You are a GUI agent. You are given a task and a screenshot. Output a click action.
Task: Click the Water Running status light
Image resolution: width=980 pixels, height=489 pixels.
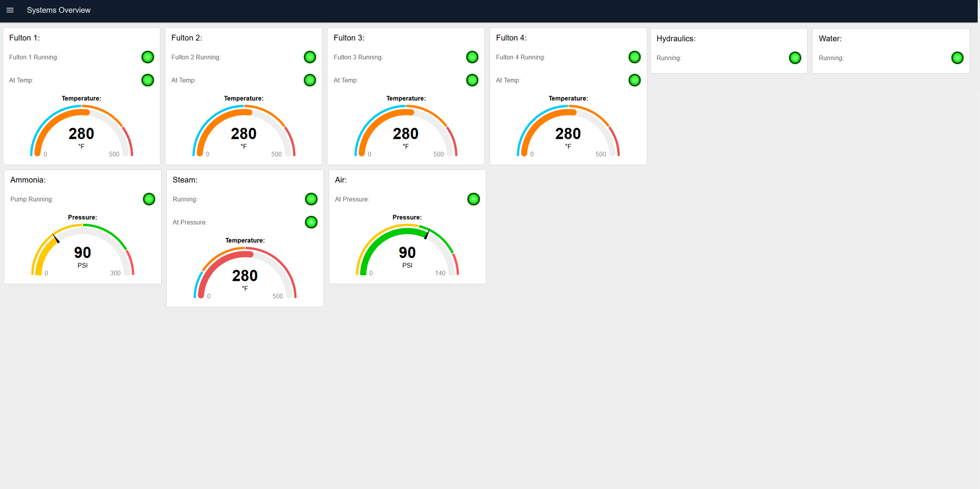(x=957, y=58)
